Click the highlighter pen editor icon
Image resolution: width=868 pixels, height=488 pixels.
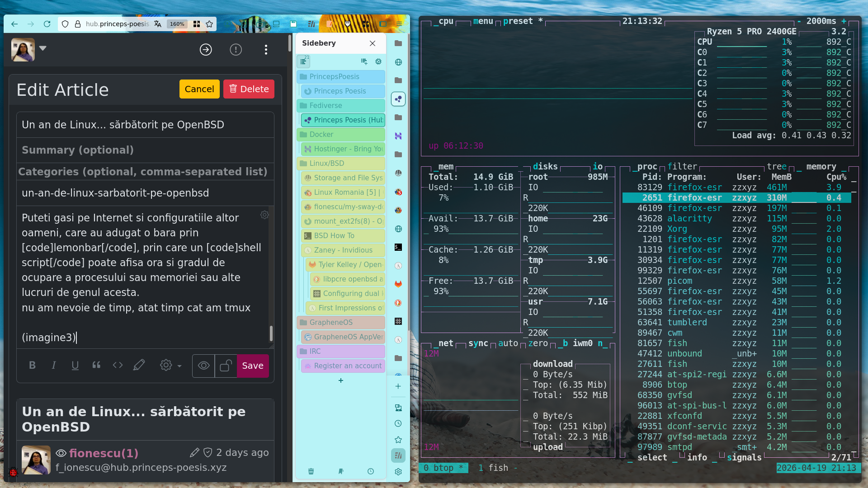[x=139, y=366]
